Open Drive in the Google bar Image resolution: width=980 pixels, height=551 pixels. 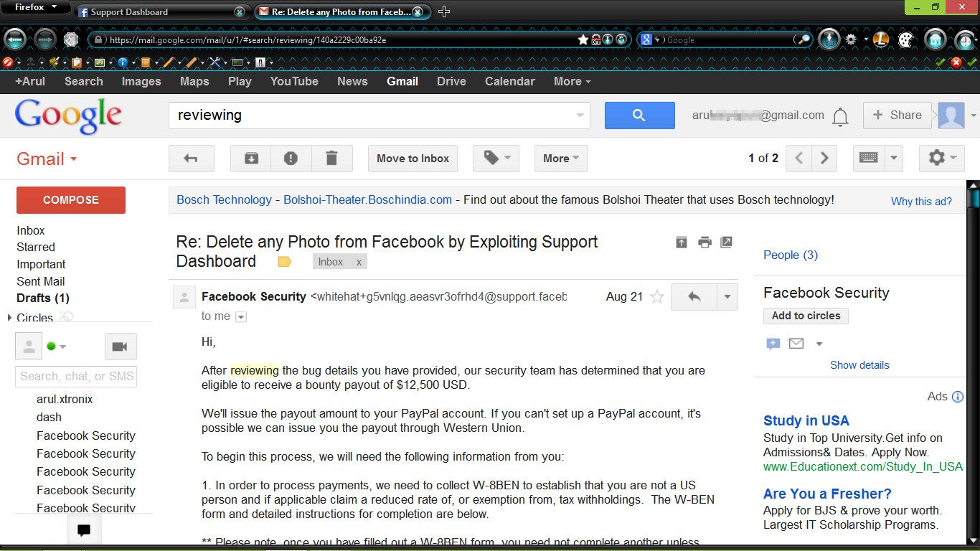(x=451, y=81)
